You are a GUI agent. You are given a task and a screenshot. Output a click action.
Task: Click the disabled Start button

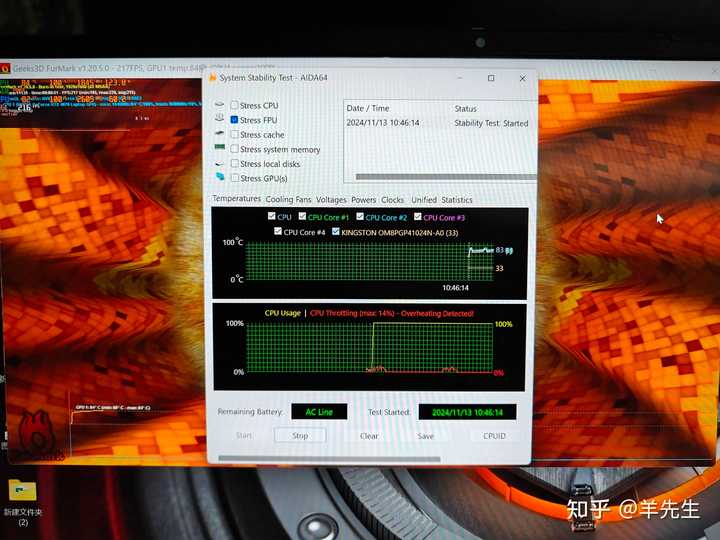tap(244, 435)
